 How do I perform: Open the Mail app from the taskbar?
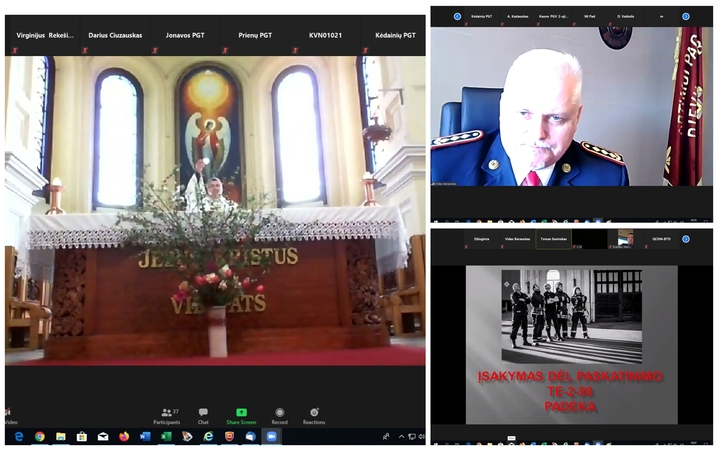pyautogui.click(x=103, y=437)
